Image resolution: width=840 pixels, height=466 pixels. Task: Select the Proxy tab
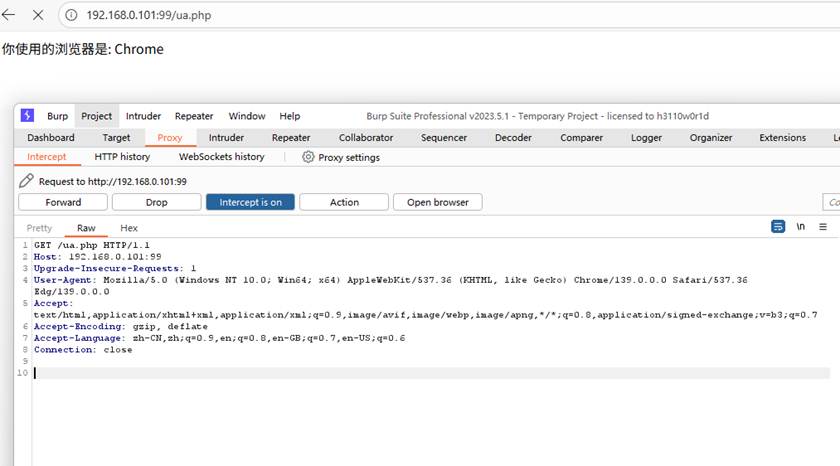170,138
